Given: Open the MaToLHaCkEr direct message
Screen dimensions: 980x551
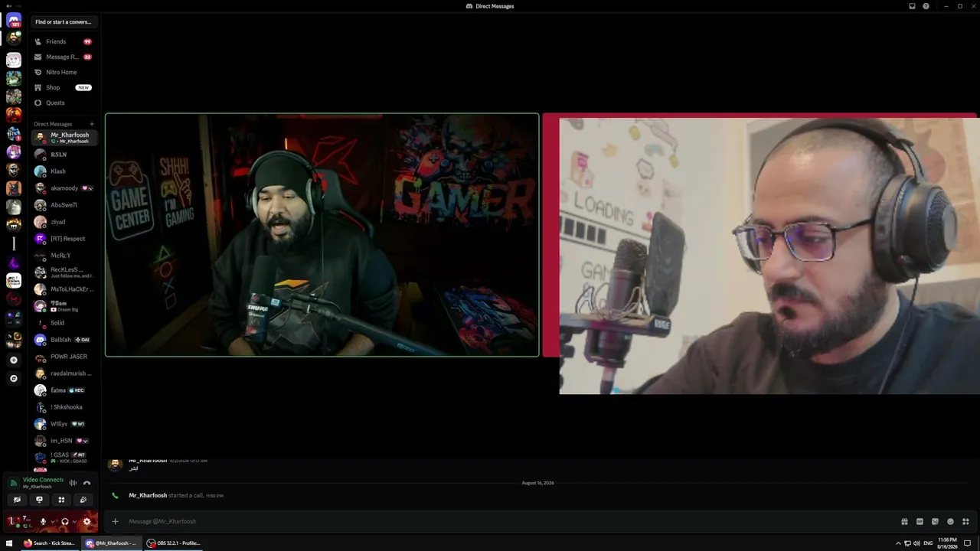Looking at the screenshot, I should [64, 289].
